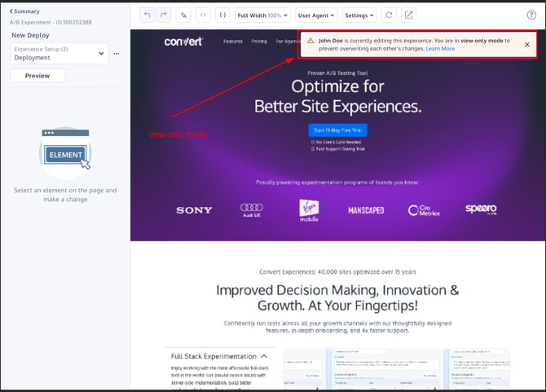Viewport: 546px width, 392px height.
Task: Click the Speero brand logo
Action: (x=481, y=209)
